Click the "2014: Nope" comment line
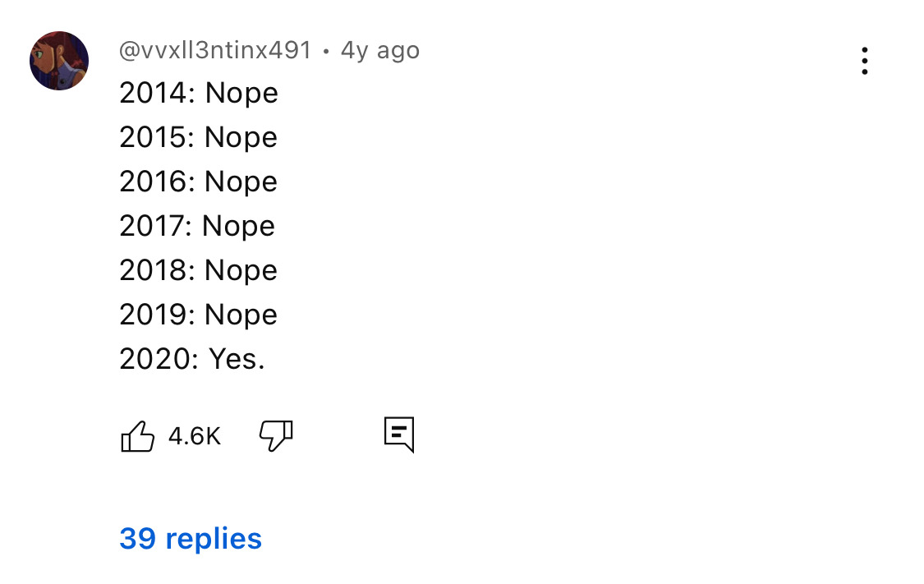The height and width of the screenshot is (584, 924). 199,94
